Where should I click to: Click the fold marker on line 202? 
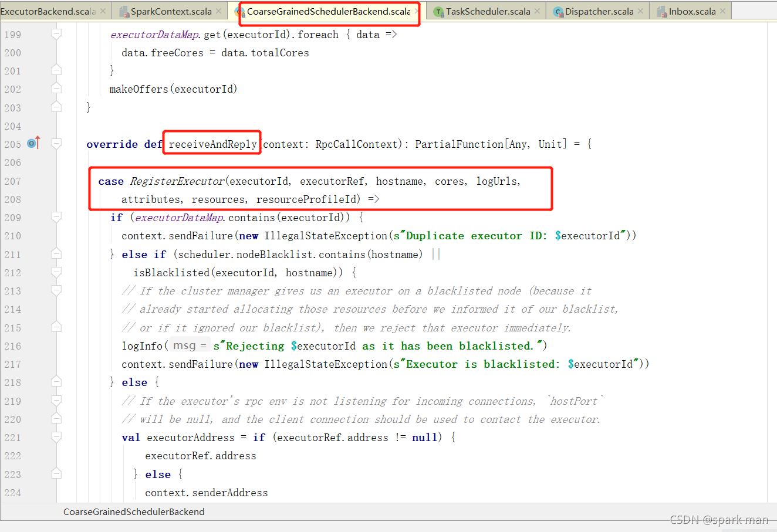tap(56, 89)
